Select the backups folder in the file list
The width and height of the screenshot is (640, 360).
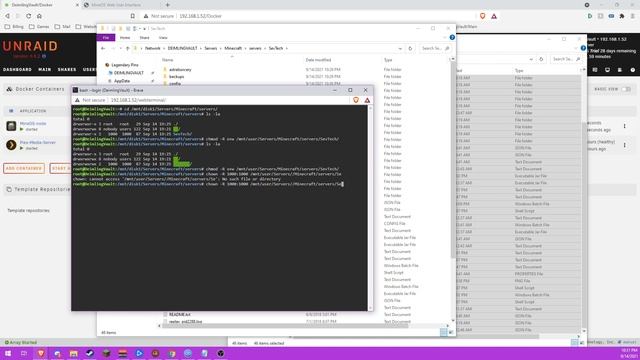pyautogui.click(x=176, y=76)
